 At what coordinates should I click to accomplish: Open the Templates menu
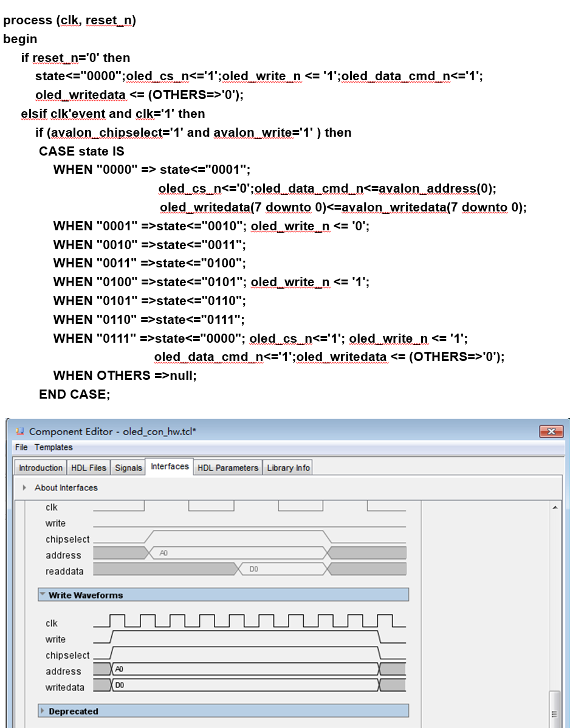pyautogui.click(x=53, y=447)
